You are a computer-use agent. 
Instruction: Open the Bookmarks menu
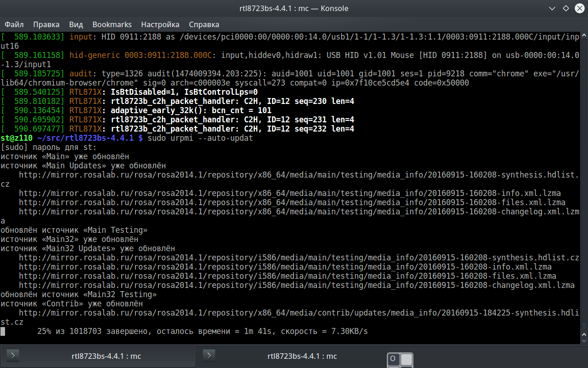112,24
